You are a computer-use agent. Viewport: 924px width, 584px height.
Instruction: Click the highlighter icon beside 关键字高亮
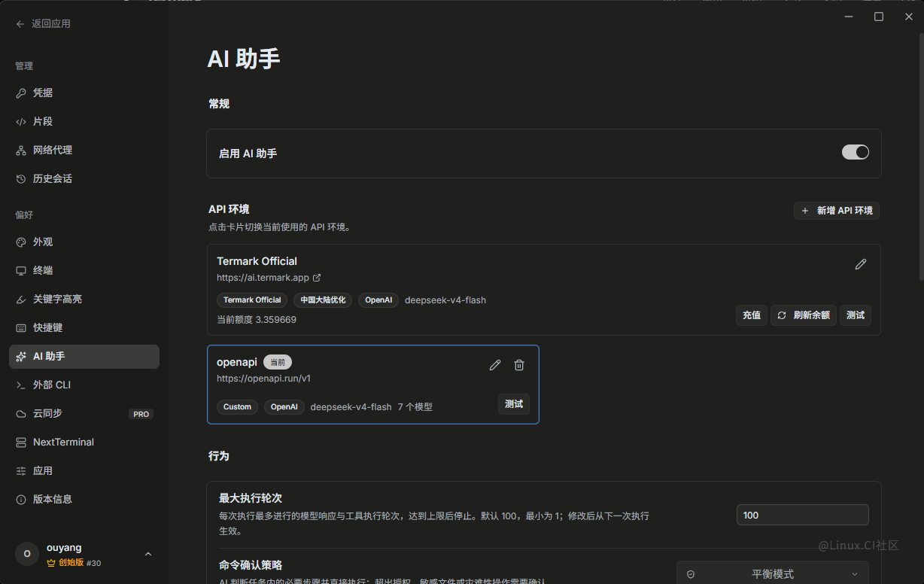[21, 300]
